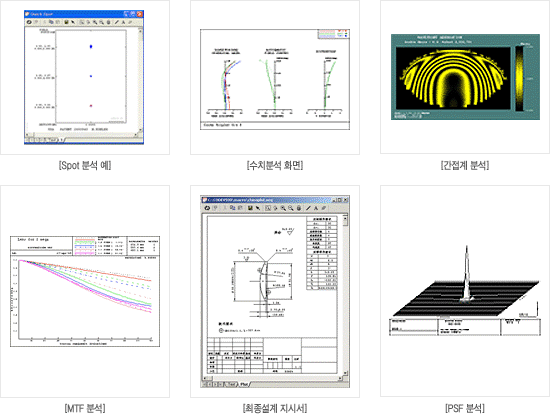
Task: Select the zoom-out magnifier in design drawing window toolbar
Action: (291, 208)
